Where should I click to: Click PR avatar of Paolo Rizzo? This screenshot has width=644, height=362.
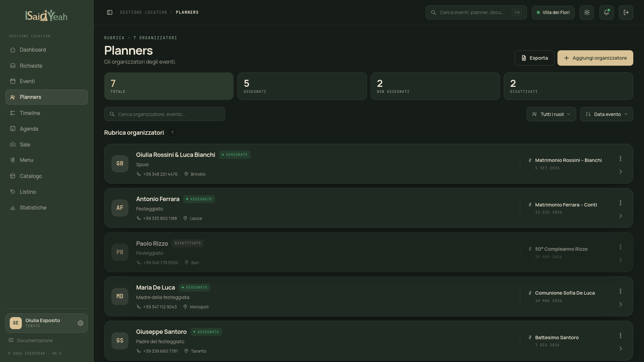(x=120, y=252)
